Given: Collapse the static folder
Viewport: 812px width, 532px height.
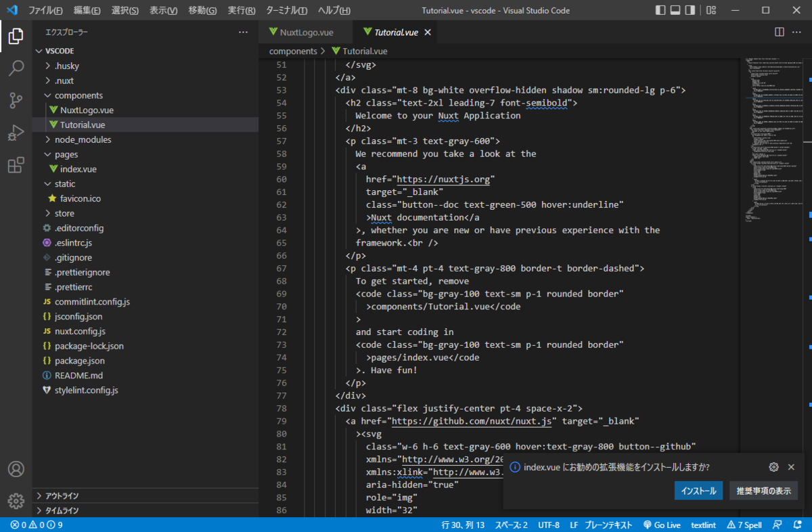Looking at the screenshot, I should point(145,183).
